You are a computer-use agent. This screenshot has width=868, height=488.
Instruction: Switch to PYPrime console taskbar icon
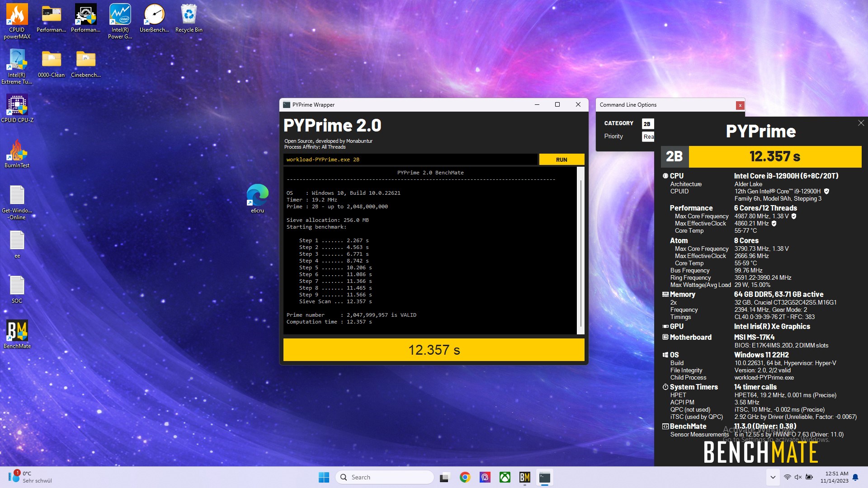tap(545, 477)
